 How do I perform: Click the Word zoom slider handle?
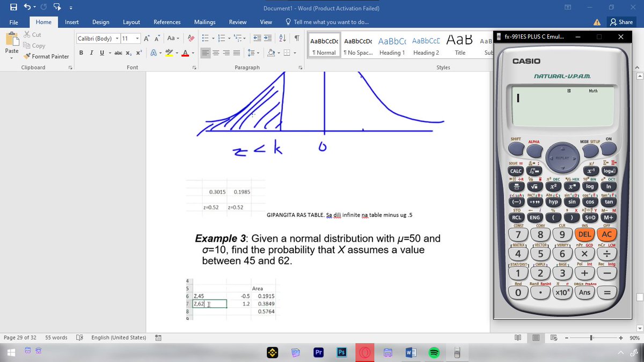point(591,338)
